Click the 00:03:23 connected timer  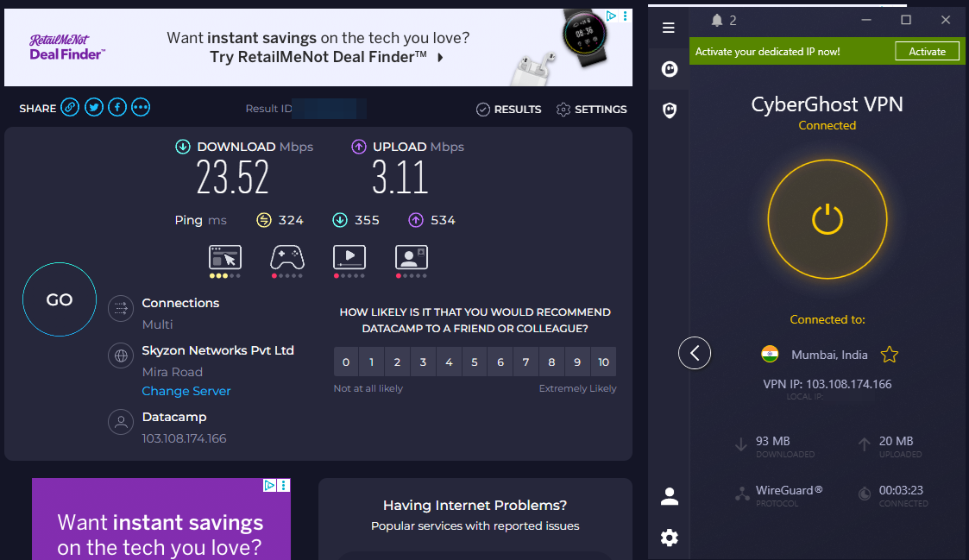(901, 490)
